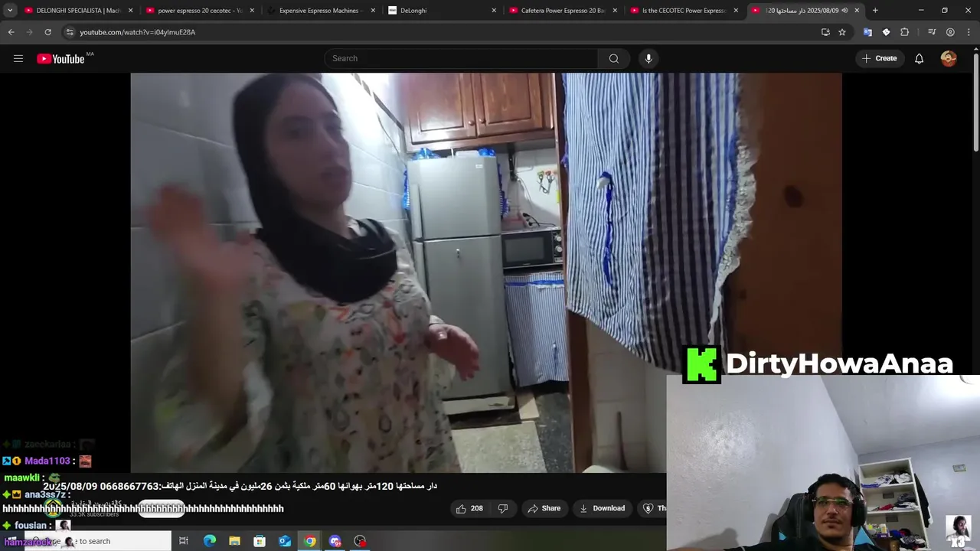This screenshot has height=551, width=980.
Task: Launch Microsoft Edge from the taskbar
Action: tap(209, 541)
